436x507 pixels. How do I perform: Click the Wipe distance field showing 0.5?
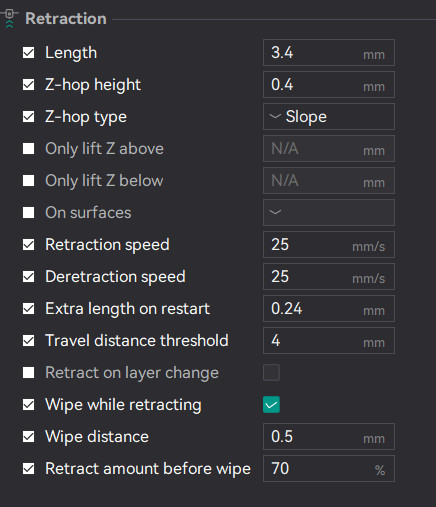[329, 437]
